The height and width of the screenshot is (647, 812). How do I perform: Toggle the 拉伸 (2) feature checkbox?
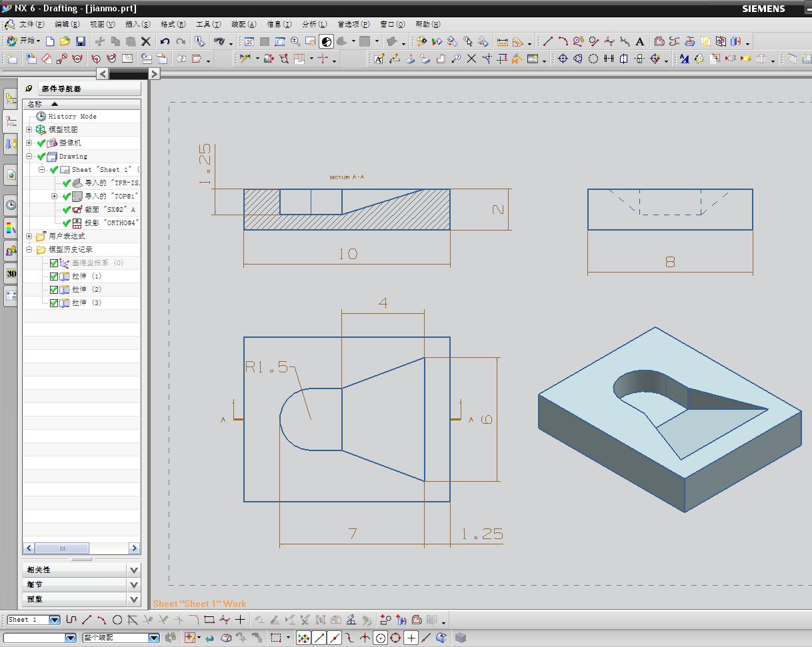tap(54, 289)
